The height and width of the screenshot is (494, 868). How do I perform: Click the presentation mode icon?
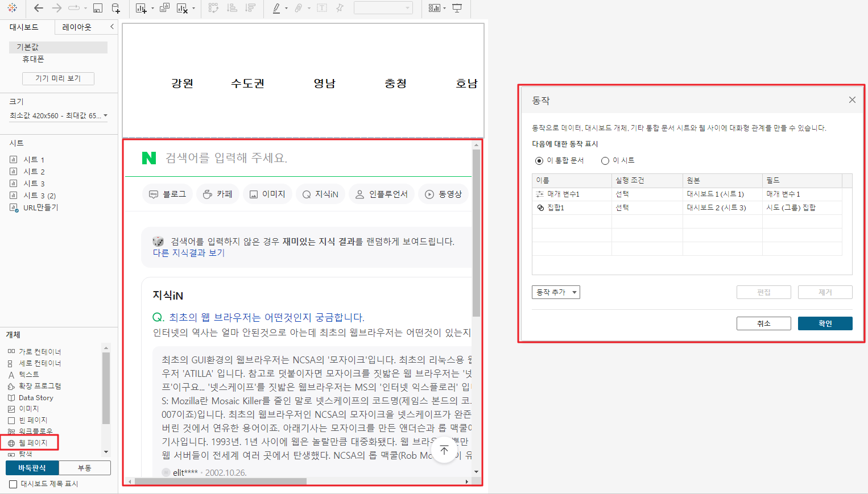coord(457,8)
